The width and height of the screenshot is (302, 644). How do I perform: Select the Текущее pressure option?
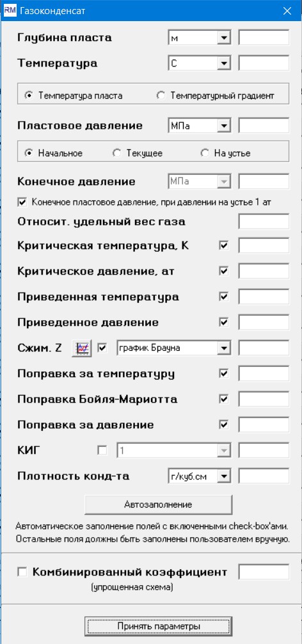pyautogui.click(x=116, y=153)
